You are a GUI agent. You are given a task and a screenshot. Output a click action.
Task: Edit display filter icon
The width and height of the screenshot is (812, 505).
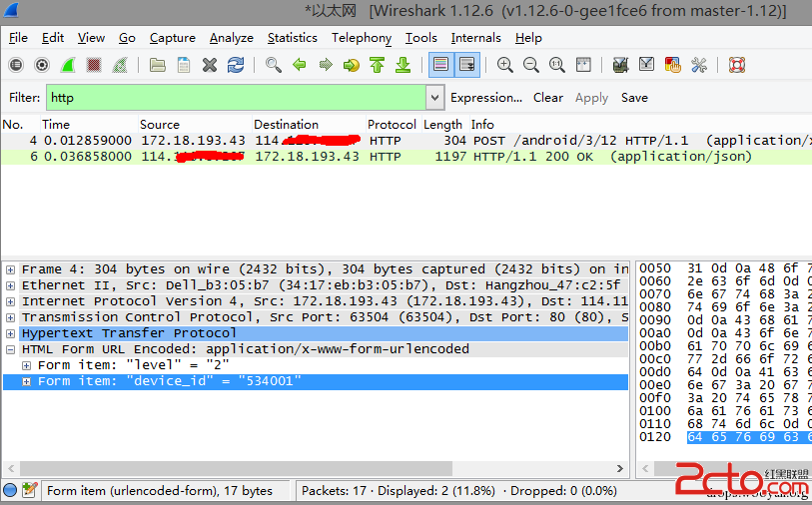click(646, 65)
